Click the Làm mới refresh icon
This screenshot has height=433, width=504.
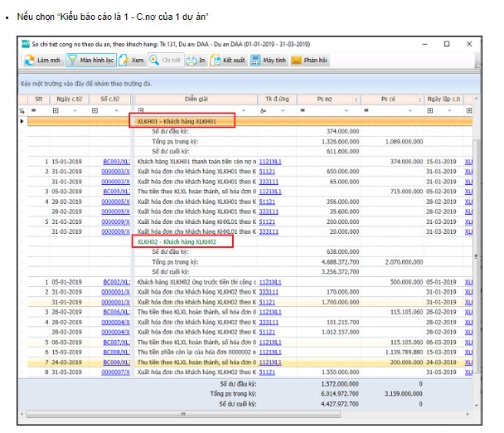point(28,61)
